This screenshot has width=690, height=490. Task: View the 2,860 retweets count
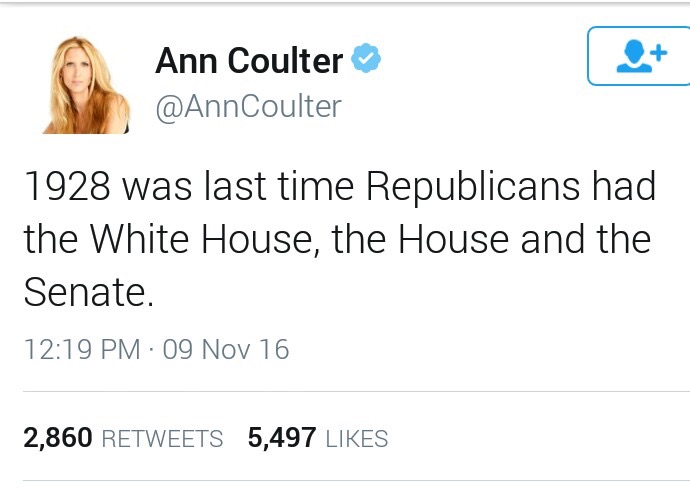click(x=58, y=438)
